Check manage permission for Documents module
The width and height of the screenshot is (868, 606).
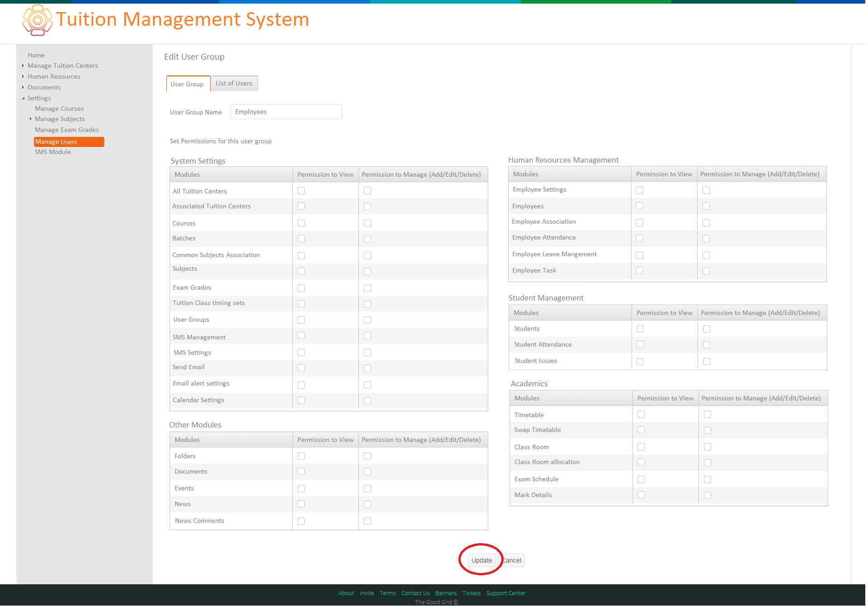click(x=368, y=472)
